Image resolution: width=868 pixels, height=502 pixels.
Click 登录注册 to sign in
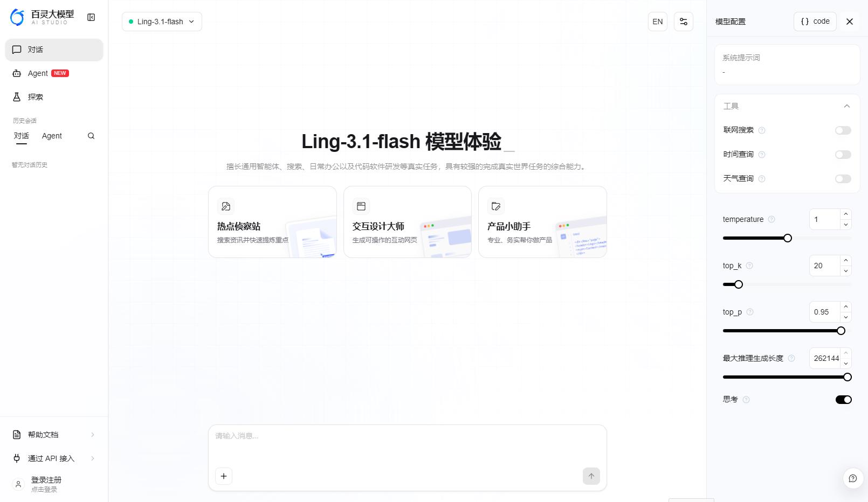[46, 480]
